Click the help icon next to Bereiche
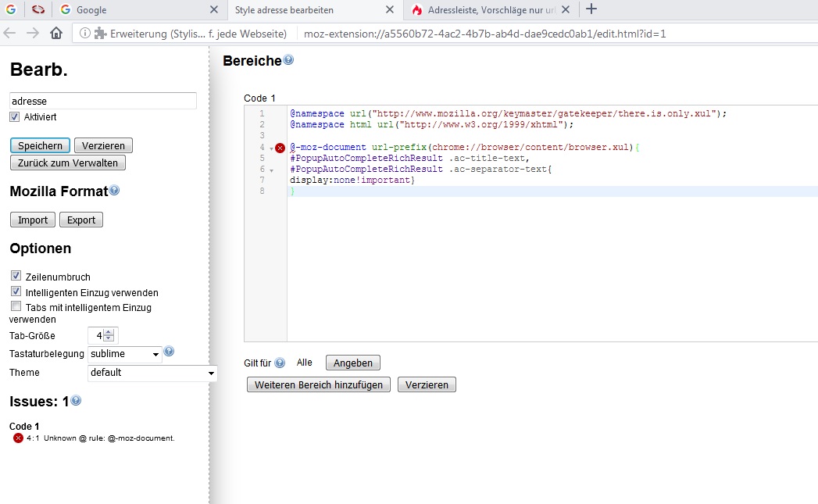Viewport: 818px width, 504px height. pos(288,60)
